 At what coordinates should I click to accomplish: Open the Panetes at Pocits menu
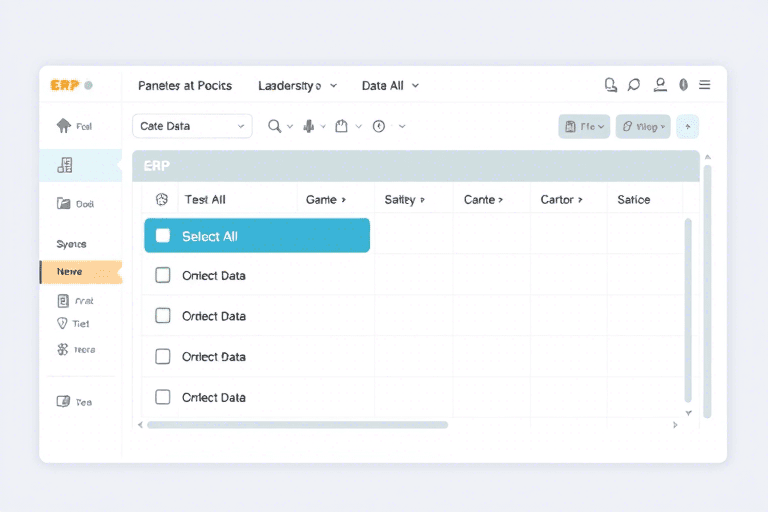point(185,86)
